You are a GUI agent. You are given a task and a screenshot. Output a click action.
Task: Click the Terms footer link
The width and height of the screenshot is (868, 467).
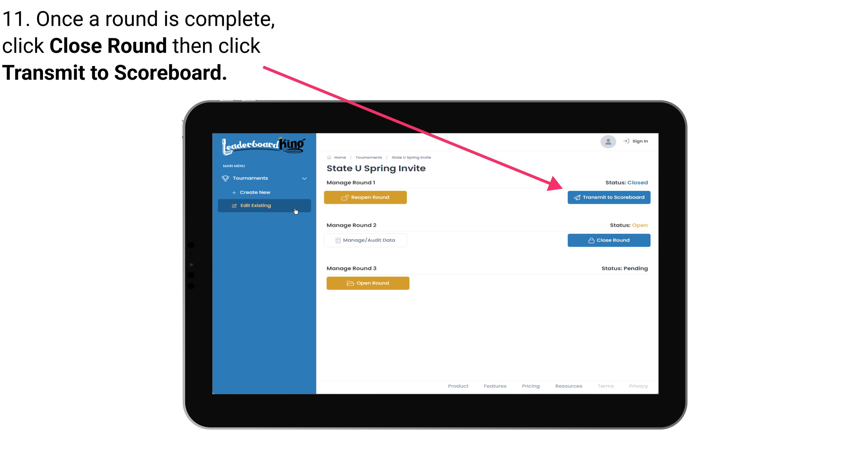click(605, 386)
